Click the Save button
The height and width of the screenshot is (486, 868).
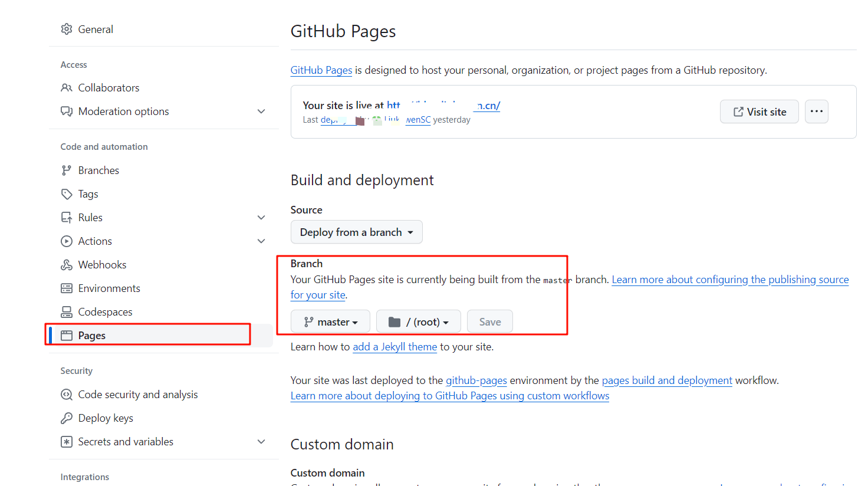click(x=490, y=321)
